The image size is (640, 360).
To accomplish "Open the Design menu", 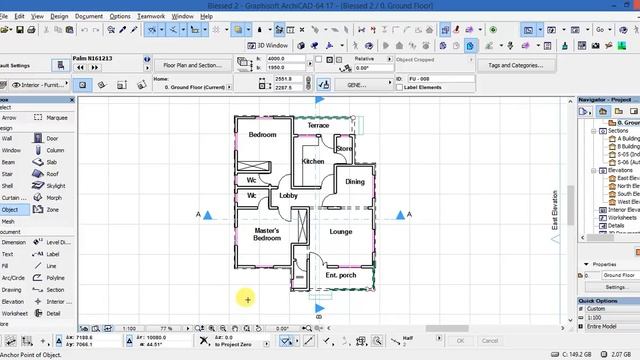I will pos(59,16).
